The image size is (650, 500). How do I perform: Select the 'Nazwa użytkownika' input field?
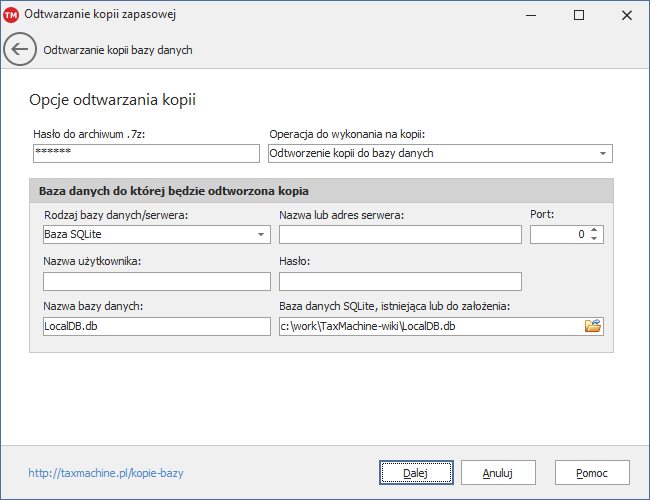[x=157, y=281]
